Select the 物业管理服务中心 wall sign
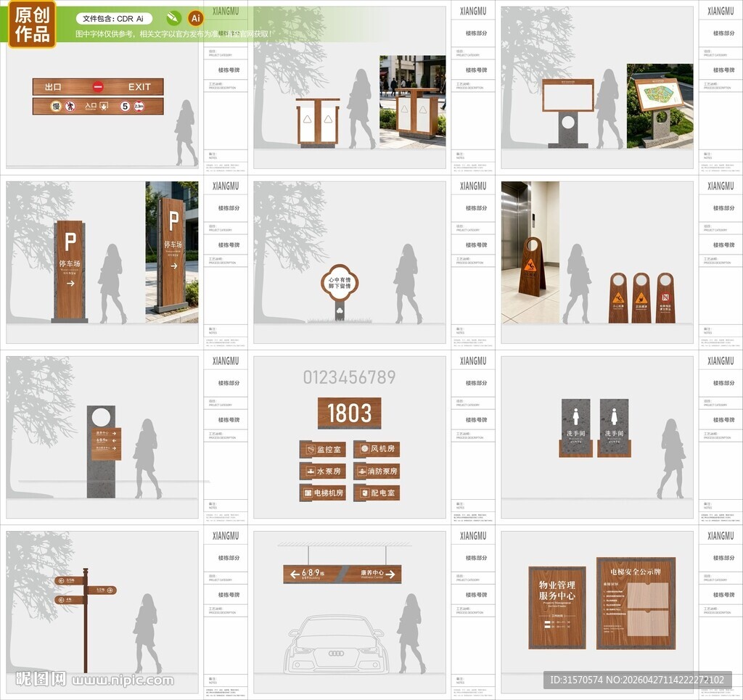The height and width of the screenshot is (700, 743). pos(557,608)
